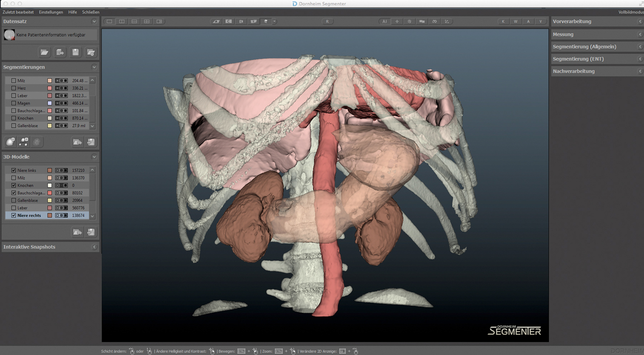Image resolution: width=644 pixels, height=355 pixels.
Task: Click the R reset button in toolbar
Action: pos(327,21)
